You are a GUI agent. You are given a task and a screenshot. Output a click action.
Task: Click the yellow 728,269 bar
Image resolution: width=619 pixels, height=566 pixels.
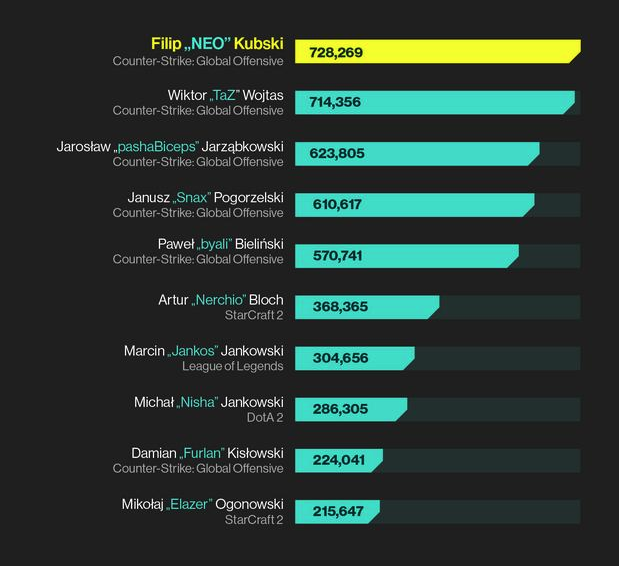coord(438,51)
